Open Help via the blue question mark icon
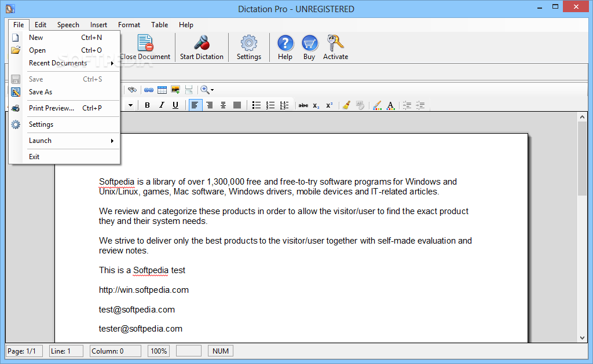 pyautogui.click(x=285, y=43)
